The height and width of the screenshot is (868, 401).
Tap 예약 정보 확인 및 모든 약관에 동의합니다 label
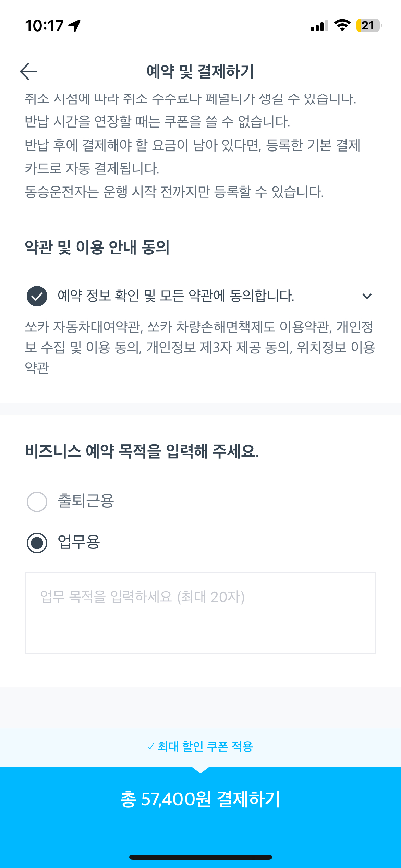[176, 296]
